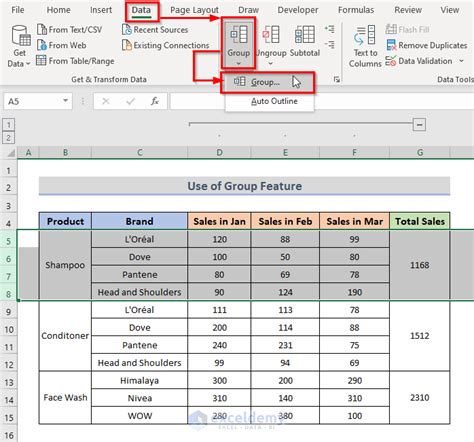
Task: Click the 'Conditoner' product cell
Action: coord(65,336)
